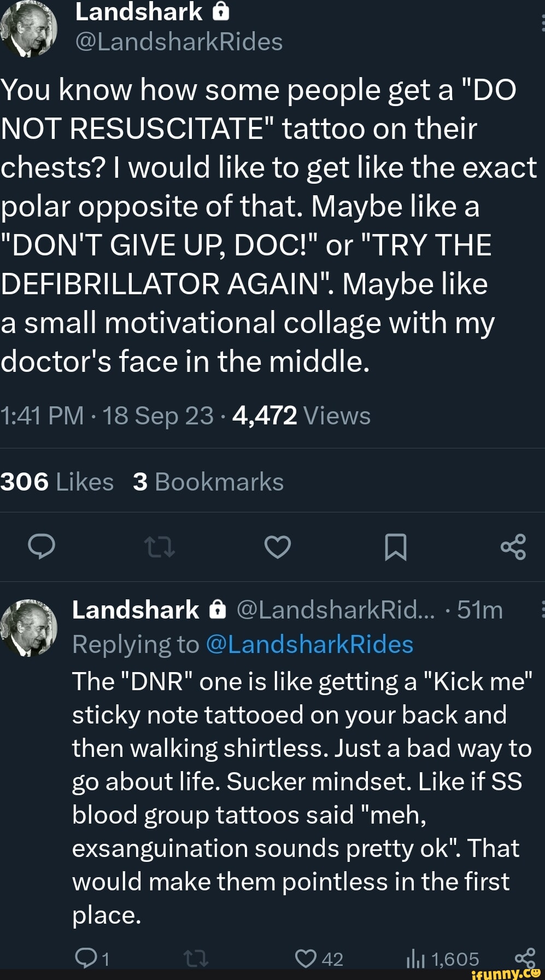This screenshot has width=545, height=980.
Task: Retweet the reply tweet
Action: click(x=196, y=958)
